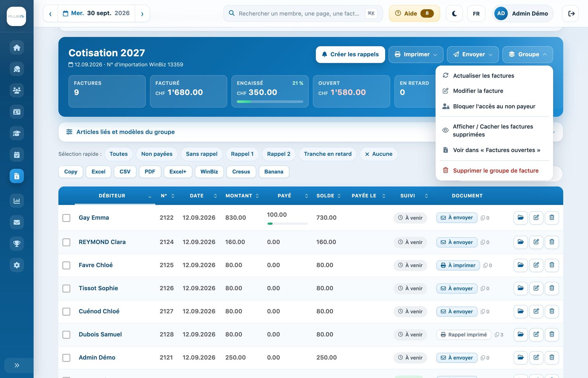Viewport: 588px width, 378px height.
Task: Click the Encaissé 21% progress bar
Action: pos(270,102)
